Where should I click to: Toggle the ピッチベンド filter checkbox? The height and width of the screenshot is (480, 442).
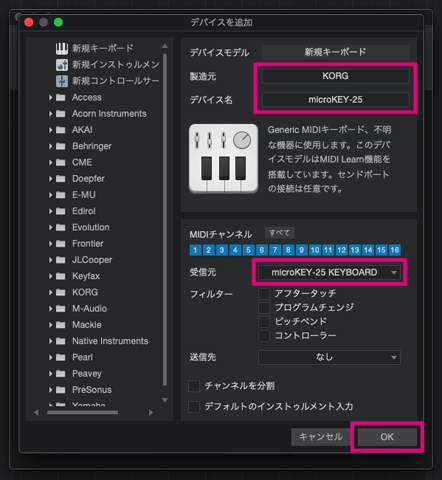click(264, 322)
